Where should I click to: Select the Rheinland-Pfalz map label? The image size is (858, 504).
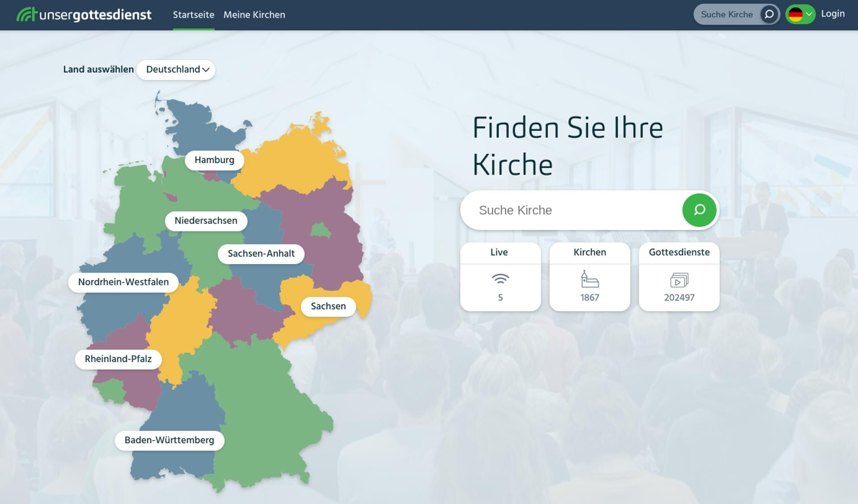[x=118, y=359]
